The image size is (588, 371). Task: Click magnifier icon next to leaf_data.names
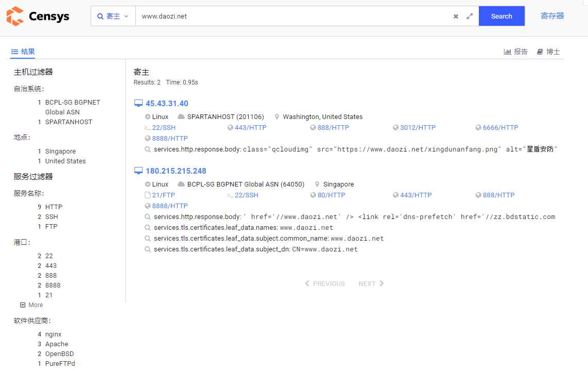pos(148,228)
